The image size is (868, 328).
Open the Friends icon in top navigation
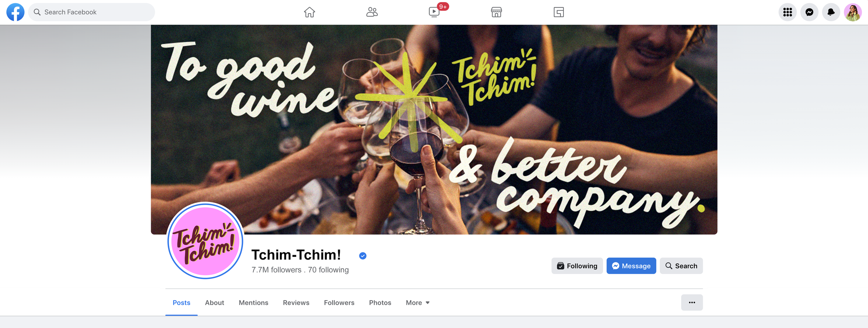click(372, 12)
